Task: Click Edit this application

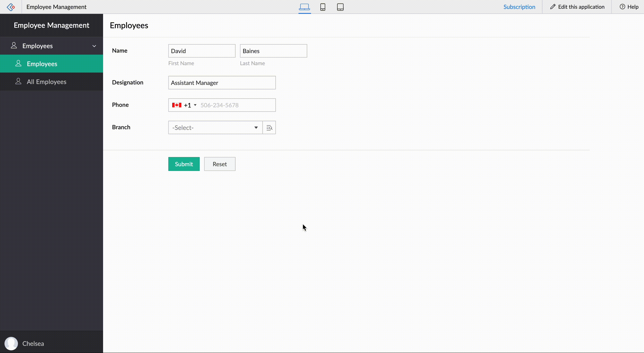Action: [577, 7]
